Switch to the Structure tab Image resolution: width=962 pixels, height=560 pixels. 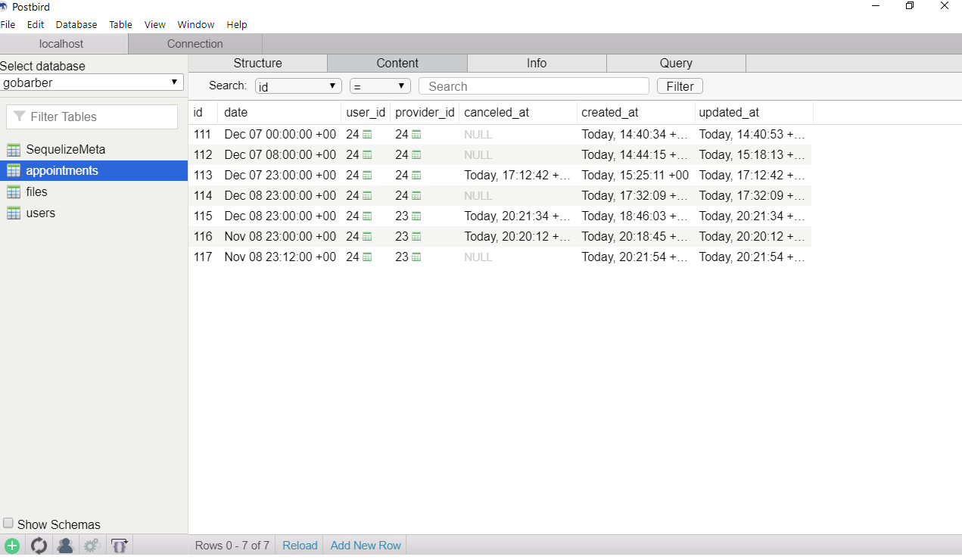257,63
